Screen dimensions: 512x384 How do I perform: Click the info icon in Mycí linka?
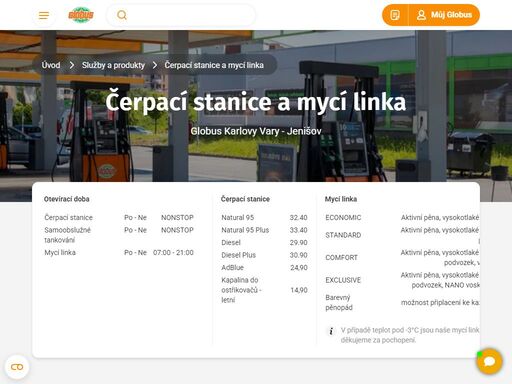click(331, 331)
